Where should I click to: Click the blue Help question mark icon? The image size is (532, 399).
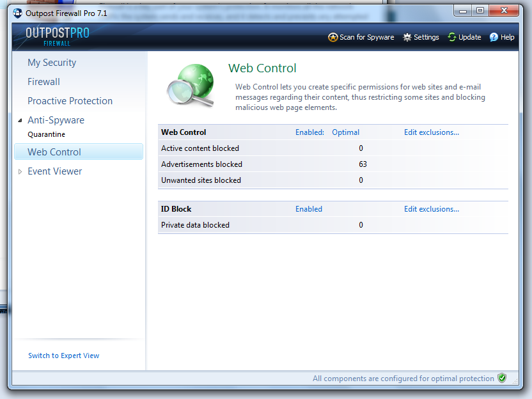[494, 37]
